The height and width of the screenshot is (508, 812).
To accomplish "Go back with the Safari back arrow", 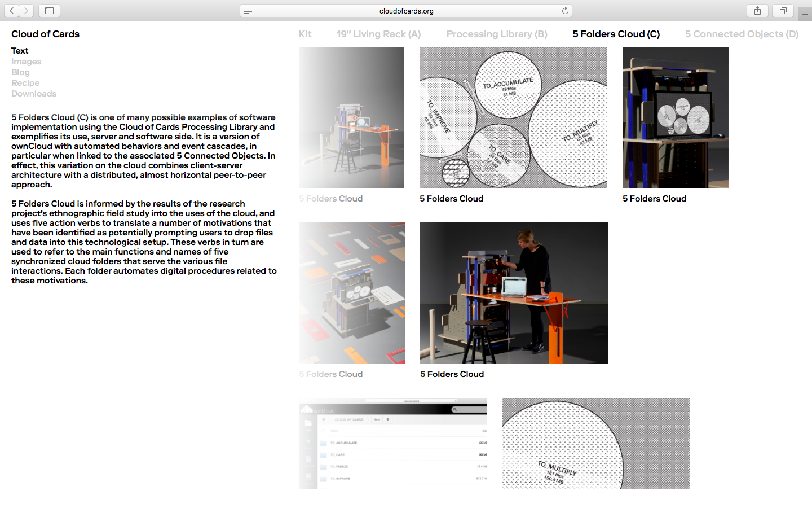I will 12,11.
